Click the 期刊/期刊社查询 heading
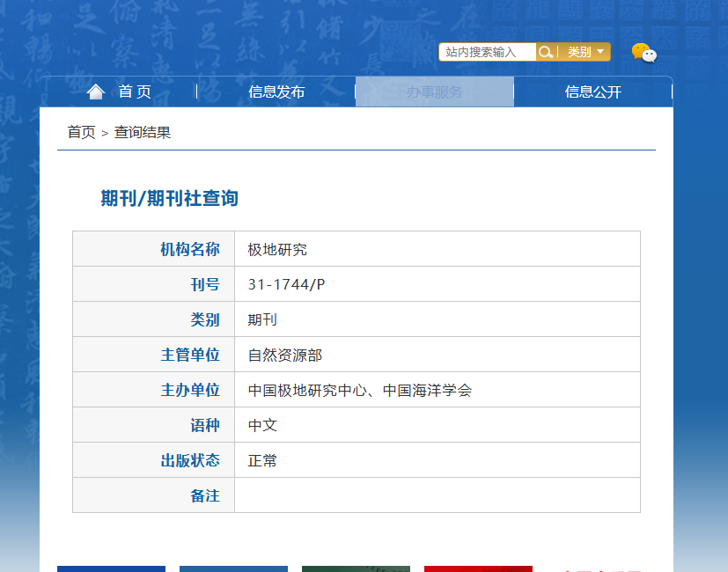 (x=170, y=198)
